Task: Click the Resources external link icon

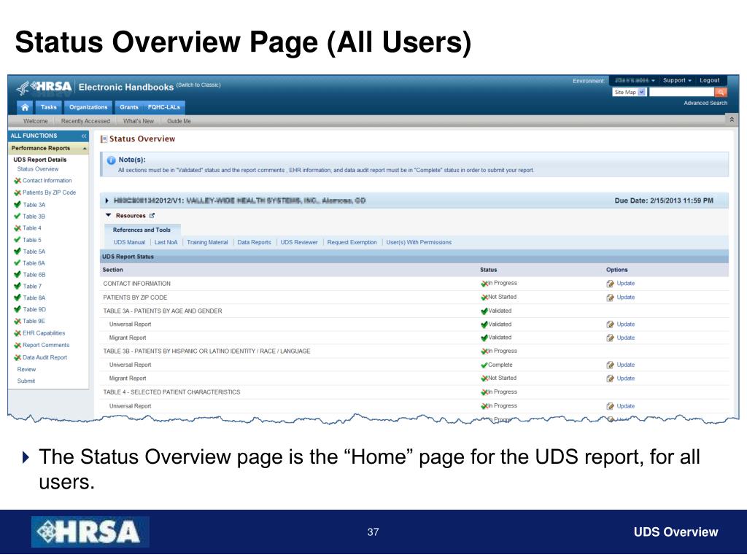Action: (x=152, y=216)
